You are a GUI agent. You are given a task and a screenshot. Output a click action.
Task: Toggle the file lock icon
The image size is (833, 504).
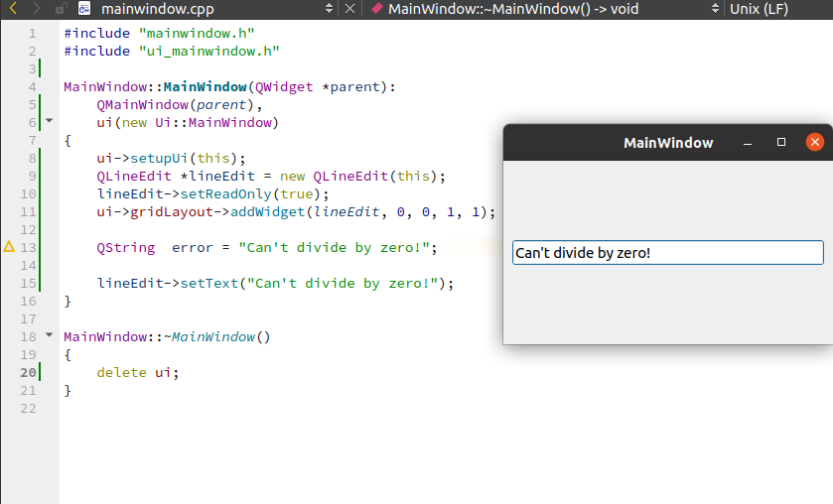(61, 9)
